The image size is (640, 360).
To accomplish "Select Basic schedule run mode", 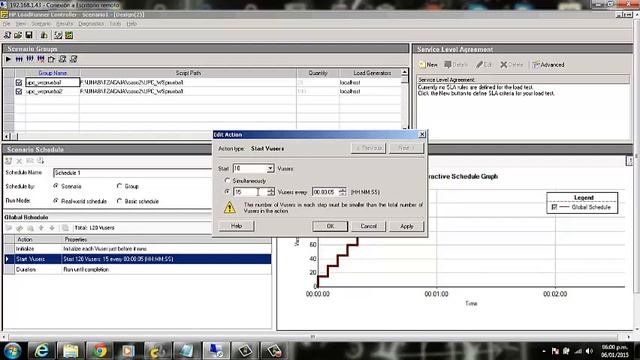I will click(120, 201).
